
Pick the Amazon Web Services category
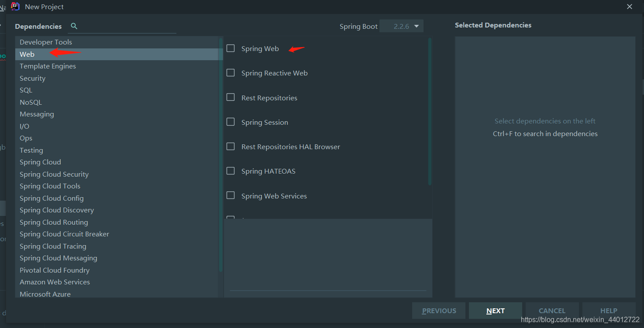tap(117, 282)
